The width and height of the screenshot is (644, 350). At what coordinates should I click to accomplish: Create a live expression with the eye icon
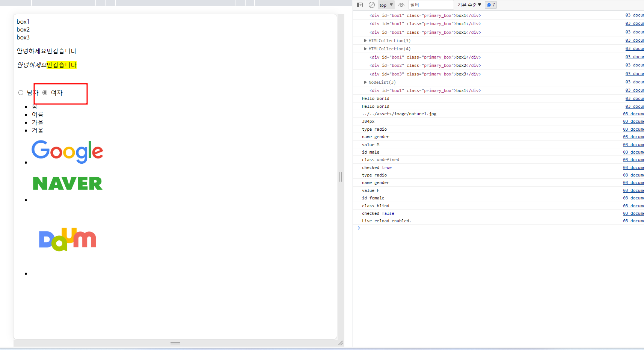(x=401, y=5)
